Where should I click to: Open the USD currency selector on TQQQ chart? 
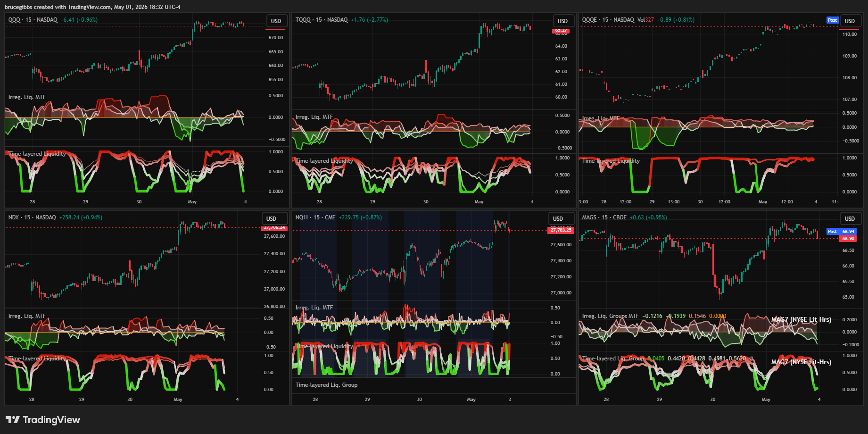tap(562, 21)
